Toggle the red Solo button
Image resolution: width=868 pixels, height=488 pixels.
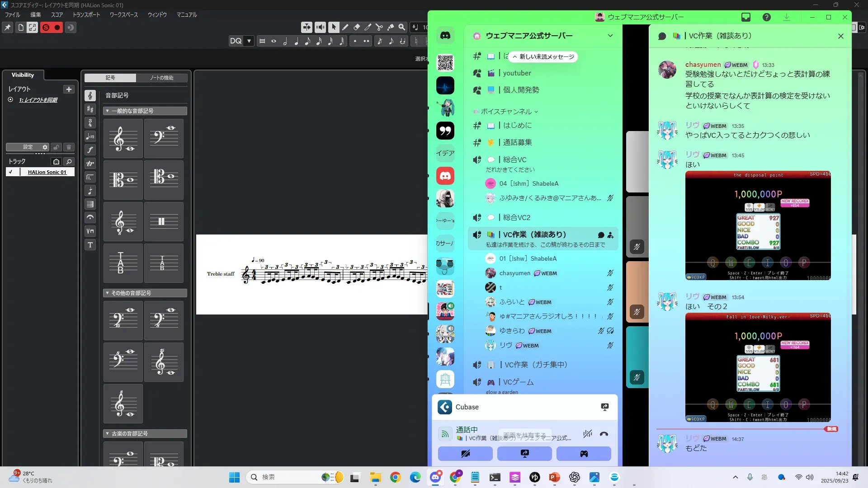pyautogui.click(x=46, y=28)
